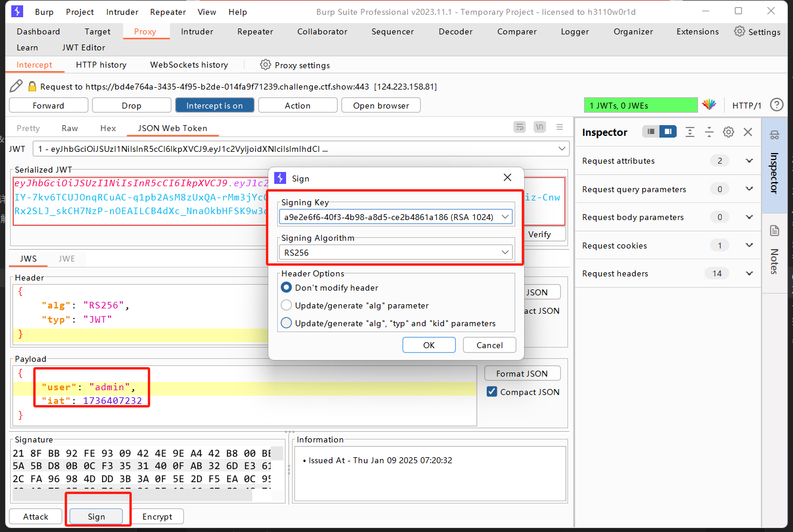Click the Forward button

point(49,106)
